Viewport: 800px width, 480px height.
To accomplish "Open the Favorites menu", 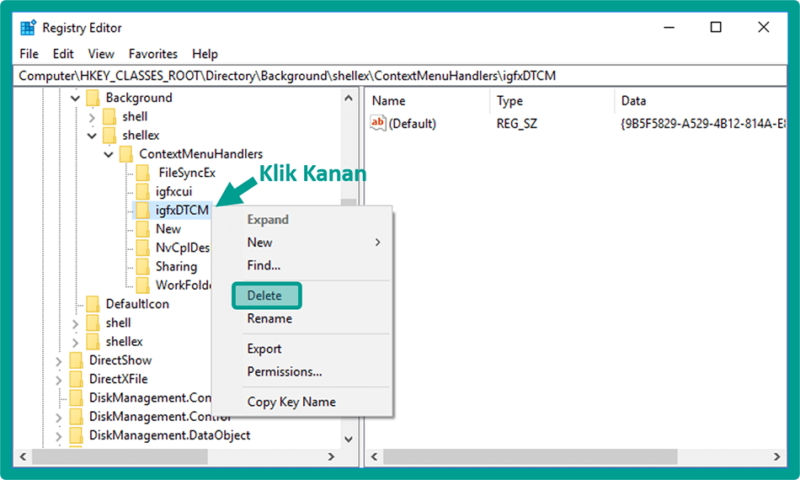I will (153, 54).
